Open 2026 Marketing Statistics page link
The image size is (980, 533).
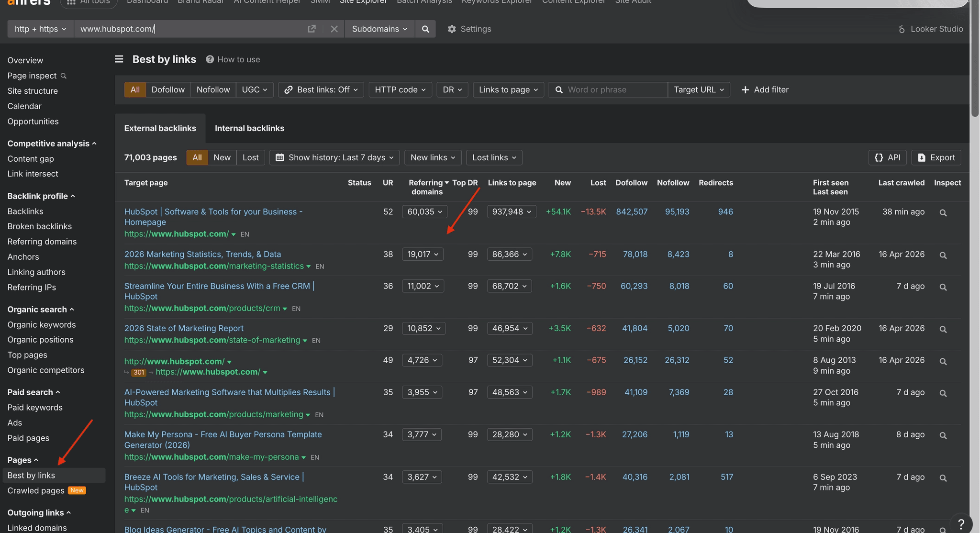[202, 254]
